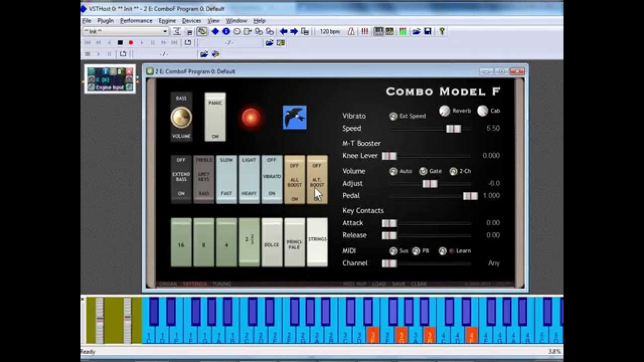Click the PANIC button

215,117
